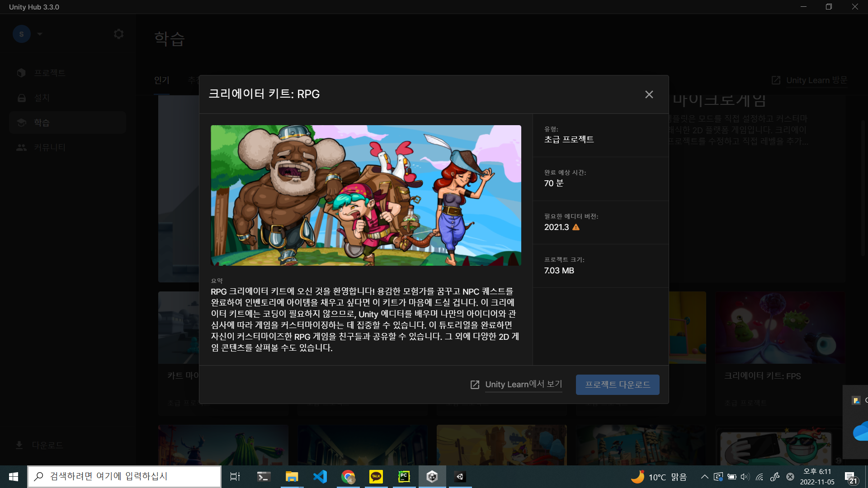
Task: Click the 학습 page heading
Action: coord(170,38)
